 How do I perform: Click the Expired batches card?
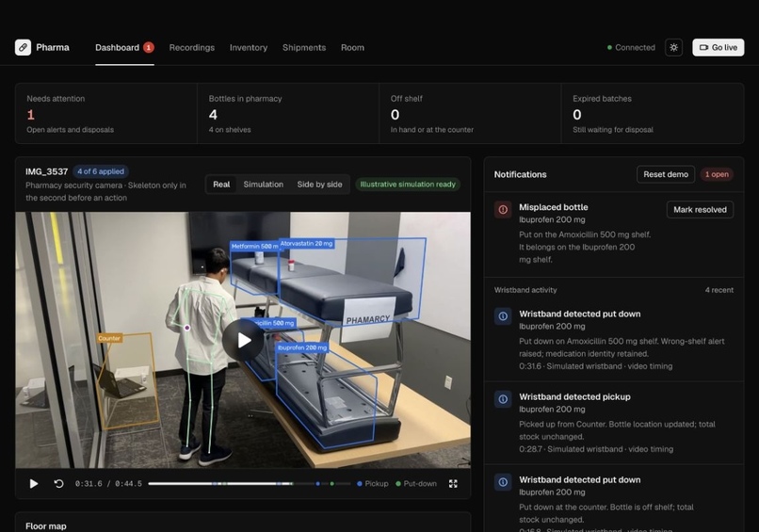[653, 113]
